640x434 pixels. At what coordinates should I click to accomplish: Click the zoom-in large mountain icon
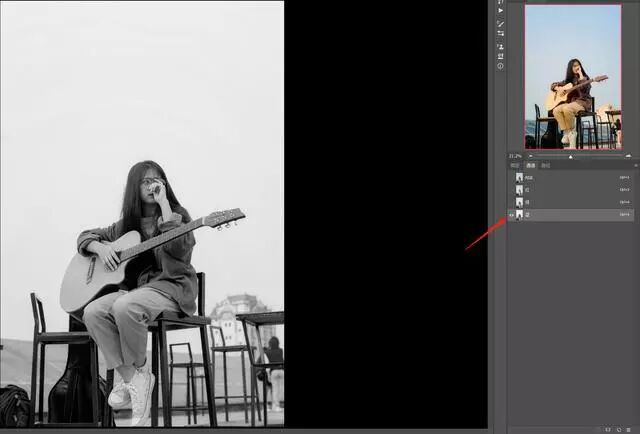pyautogui.click(x=628, y=156)
